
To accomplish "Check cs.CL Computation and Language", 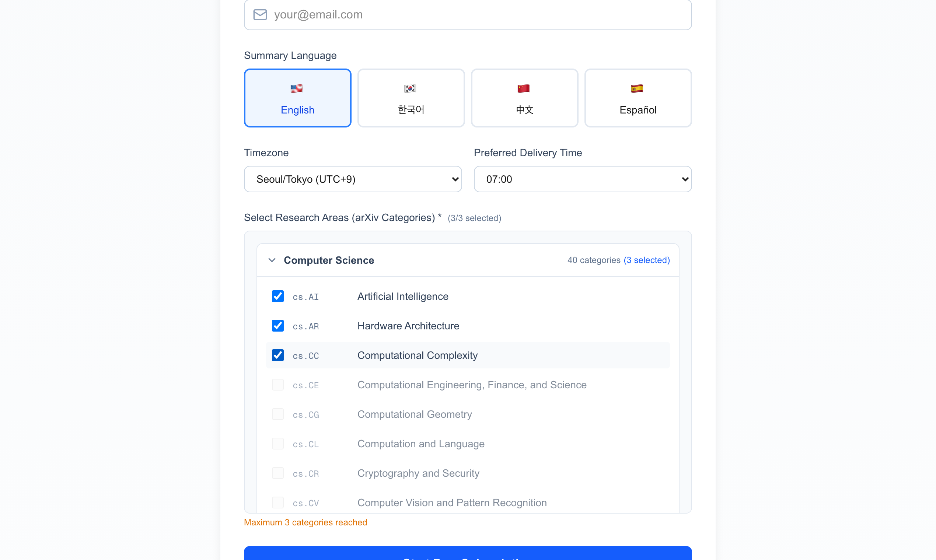I will pos(277,444).
